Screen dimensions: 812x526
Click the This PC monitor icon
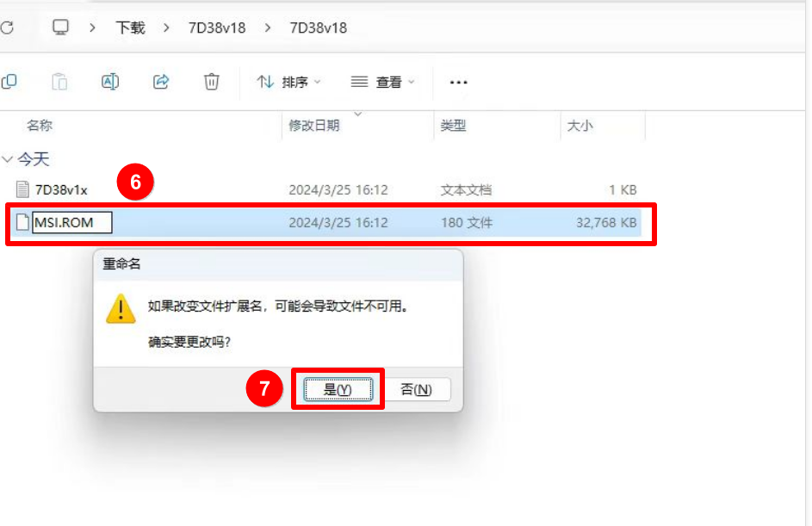pos(60,28)
